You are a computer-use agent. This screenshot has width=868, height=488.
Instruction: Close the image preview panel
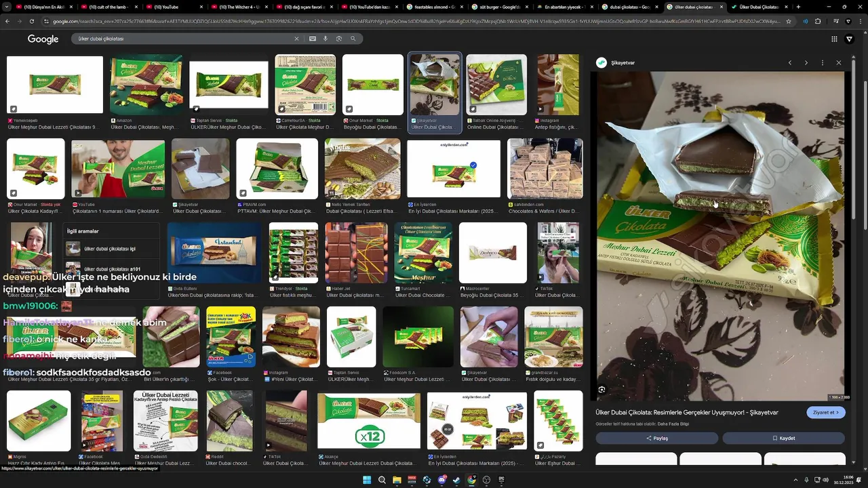[x=839, y=63]
